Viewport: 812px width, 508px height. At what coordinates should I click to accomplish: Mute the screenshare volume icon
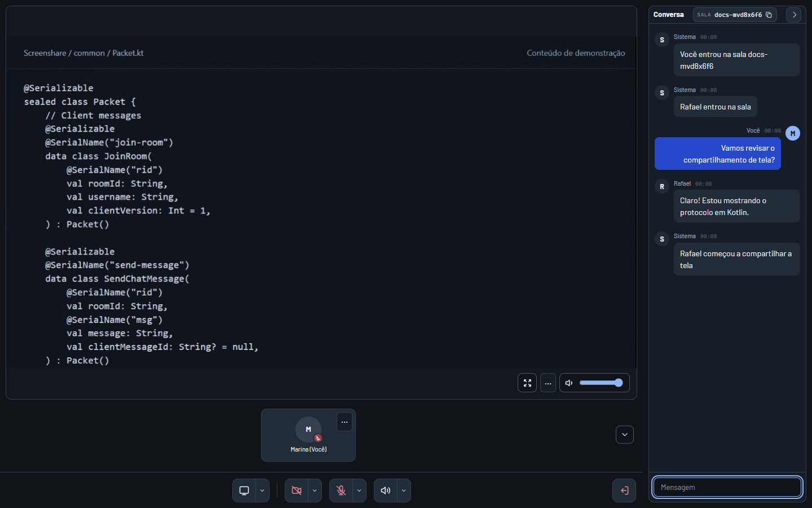(569, 383)
